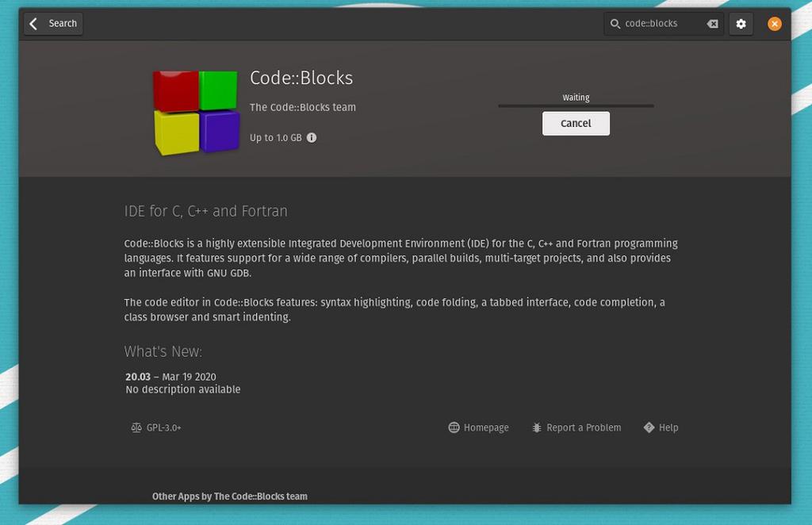Click the magnifier icon in search field

[x=615, y=24]
